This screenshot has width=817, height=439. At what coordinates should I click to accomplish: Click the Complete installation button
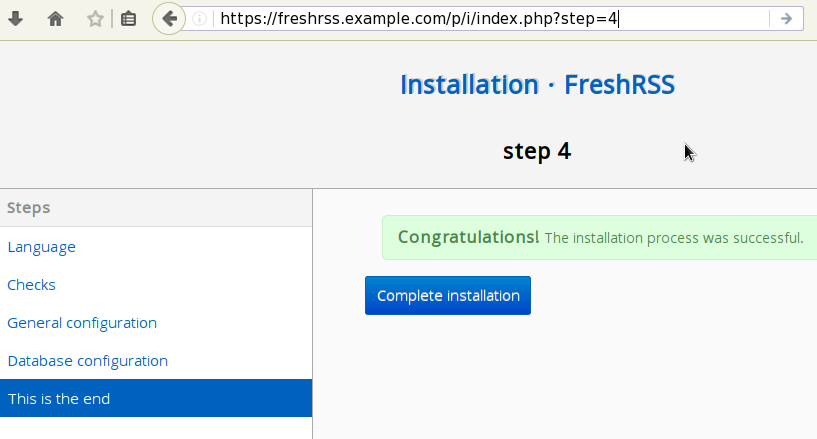point(448,295)
